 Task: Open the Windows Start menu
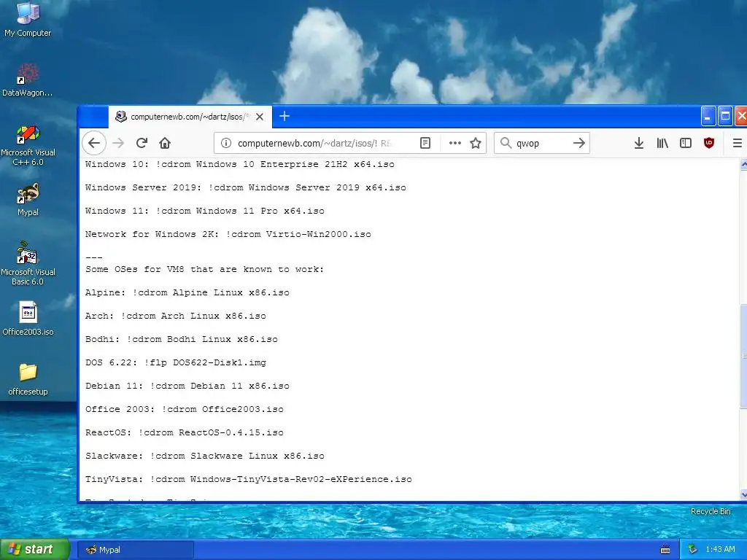click(x=35, y=549)
